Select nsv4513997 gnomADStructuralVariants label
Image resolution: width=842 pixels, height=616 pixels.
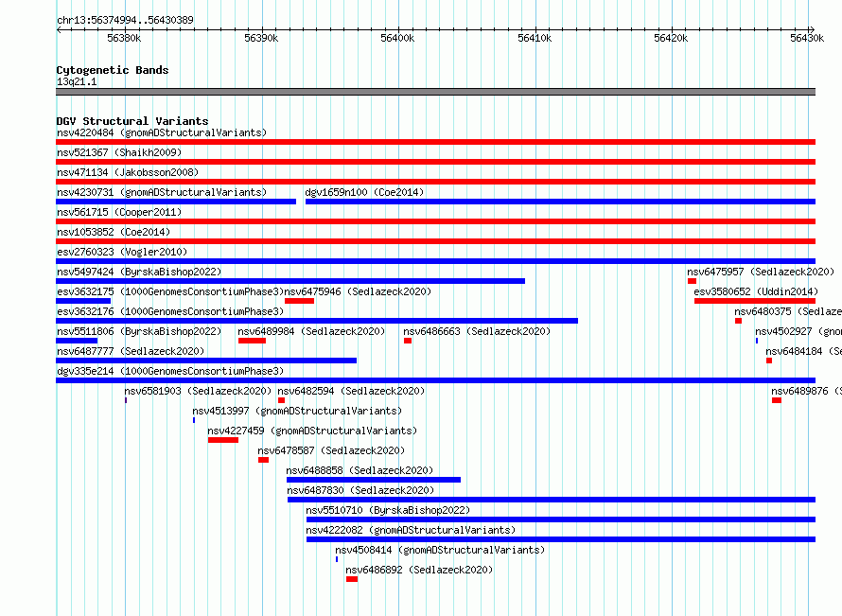[297, 411]
